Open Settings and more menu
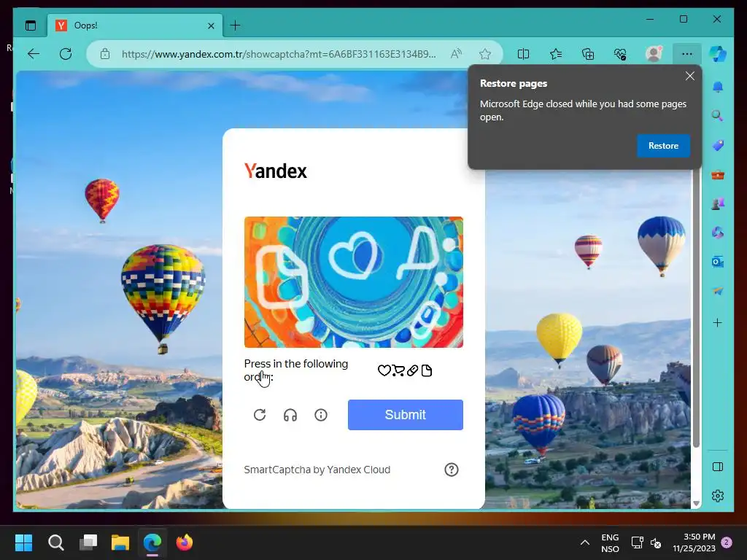 [687, 54]
